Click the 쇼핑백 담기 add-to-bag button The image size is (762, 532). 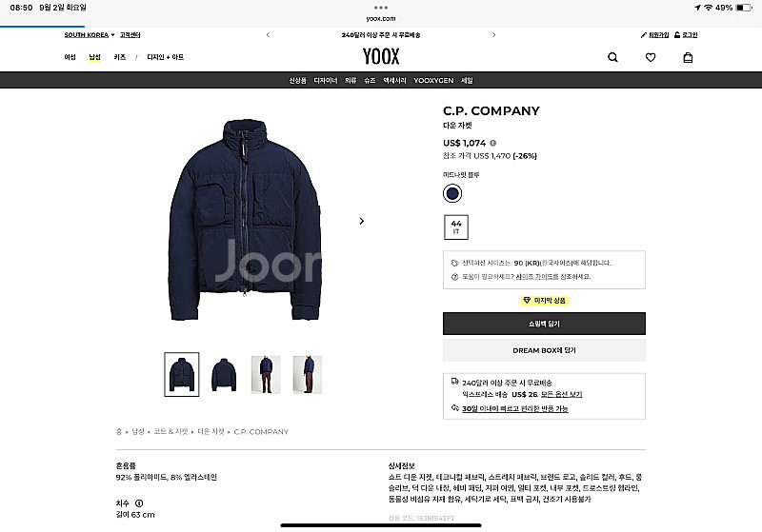coord(544,324)
